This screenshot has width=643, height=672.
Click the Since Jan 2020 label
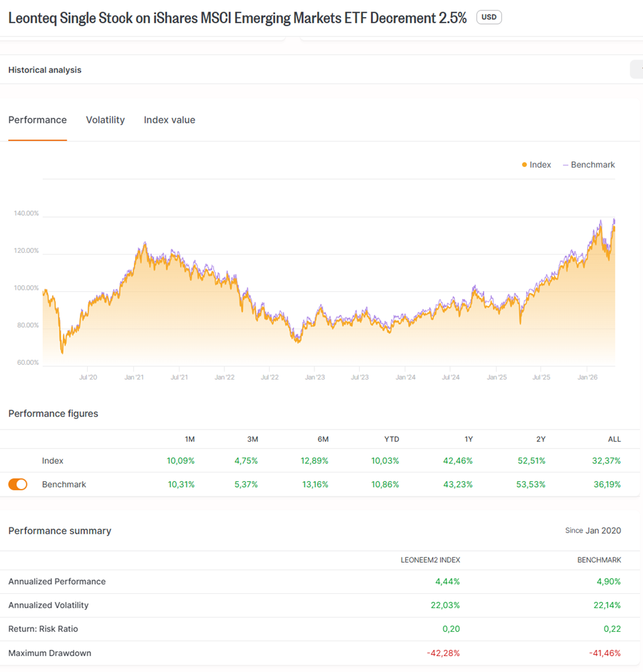click(592, 531)
